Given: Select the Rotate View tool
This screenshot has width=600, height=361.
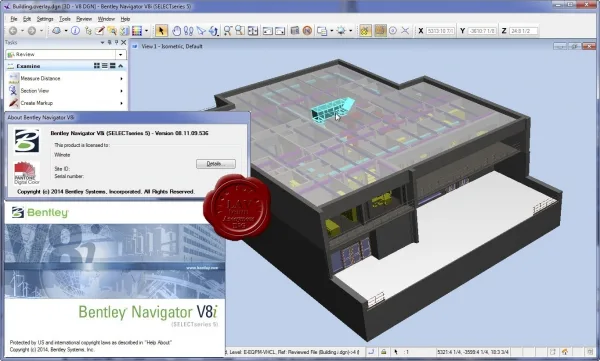Looking at the screenshot, I should pyautogui.click(x=213, y=31).
